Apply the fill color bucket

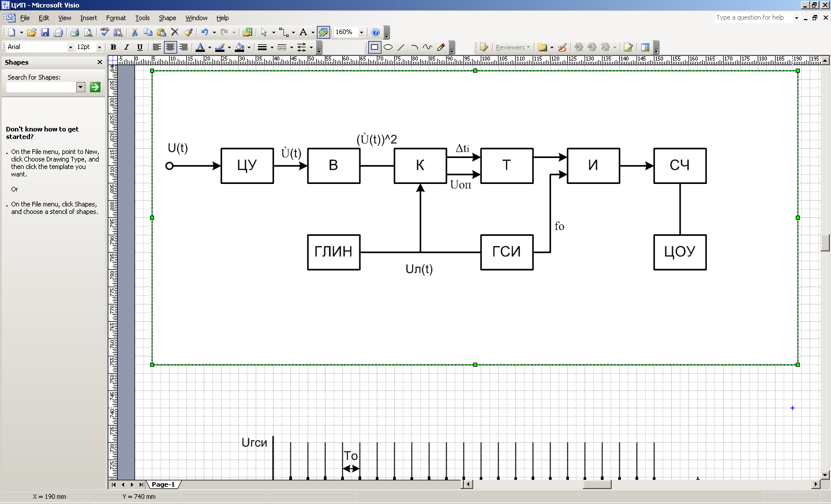(239, 47)
